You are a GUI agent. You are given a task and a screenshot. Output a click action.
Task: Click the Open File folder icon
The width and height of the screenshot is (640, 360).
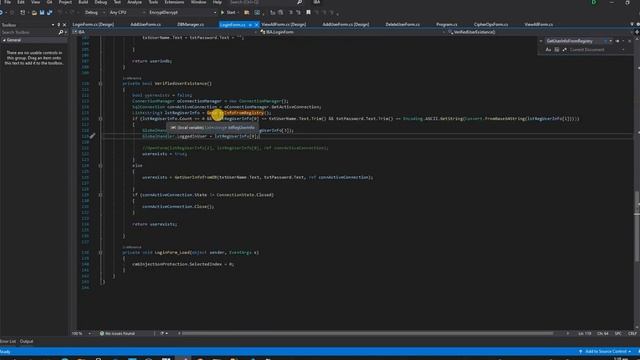coord(34,13)
